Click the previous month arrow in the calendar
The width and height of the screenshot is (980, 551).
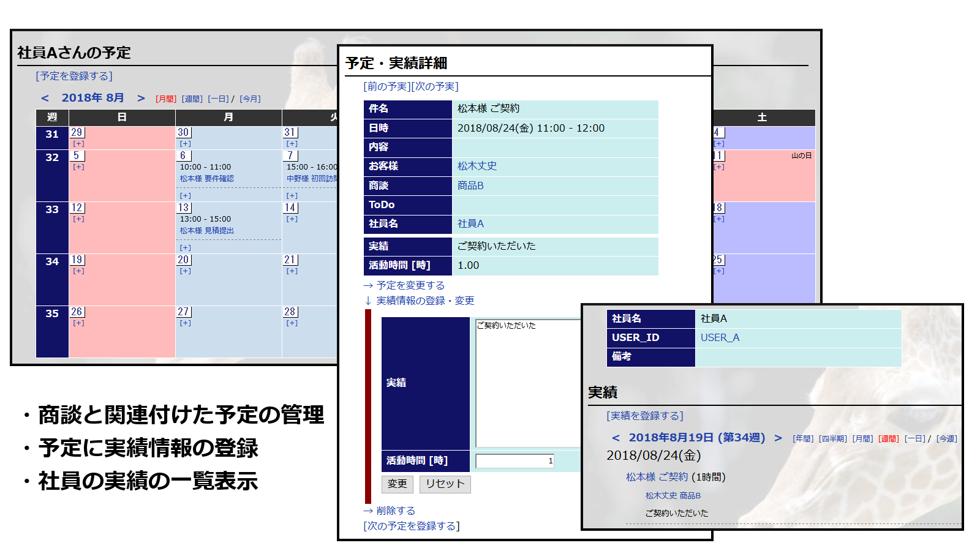pos(44,97)
